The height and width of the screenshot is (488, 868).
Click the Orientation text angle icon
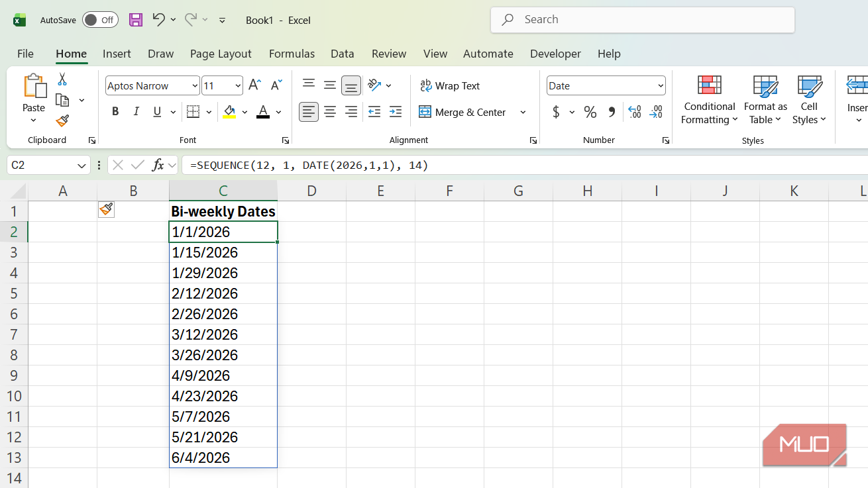pos(374,85)
